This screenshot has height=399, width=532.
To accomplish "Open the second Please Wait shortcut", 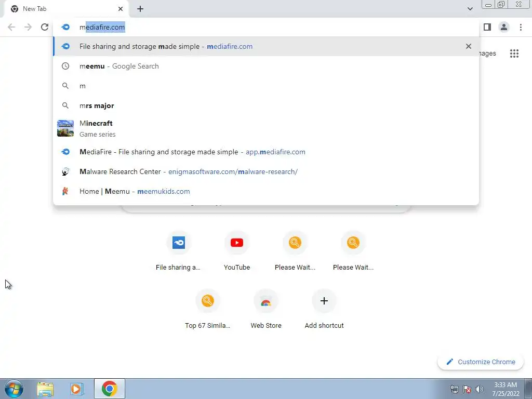I will point(353,251).
